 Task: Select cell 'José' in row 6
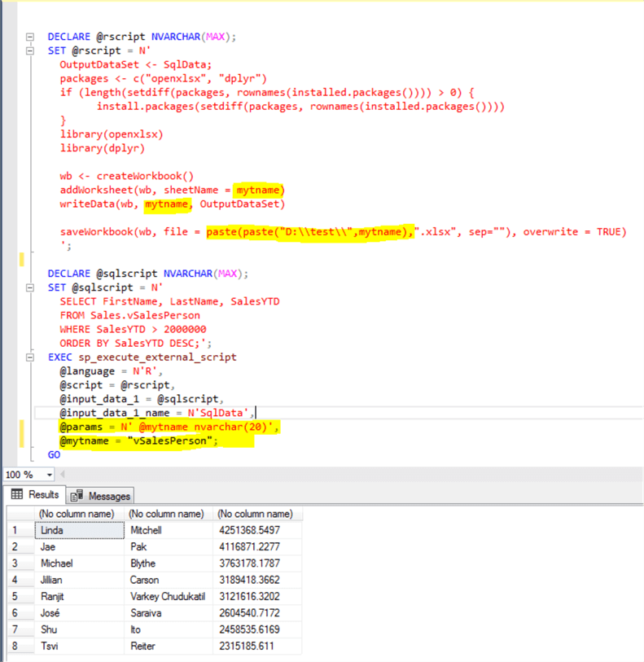coord(79,612)
